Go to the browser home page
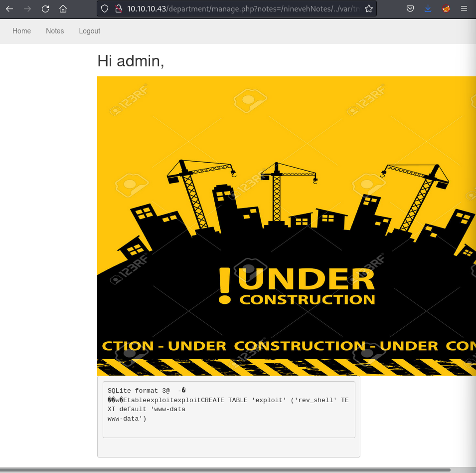 coord(63,8)
